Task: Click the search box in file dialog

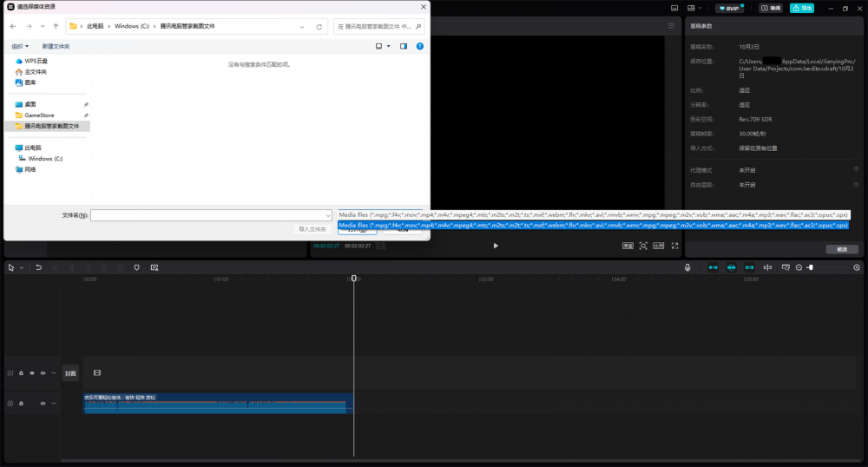Action: 379,26
